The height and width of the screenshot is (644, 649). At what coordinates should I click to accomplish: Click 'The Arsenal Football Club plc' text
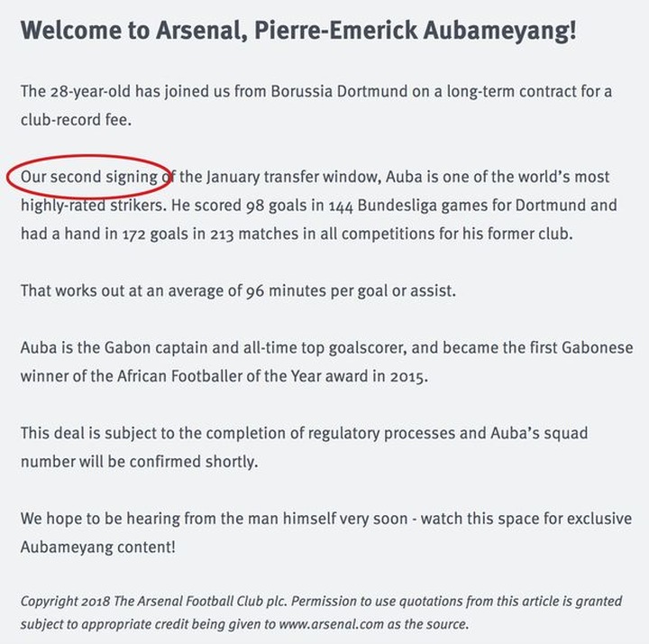point(200,601)
